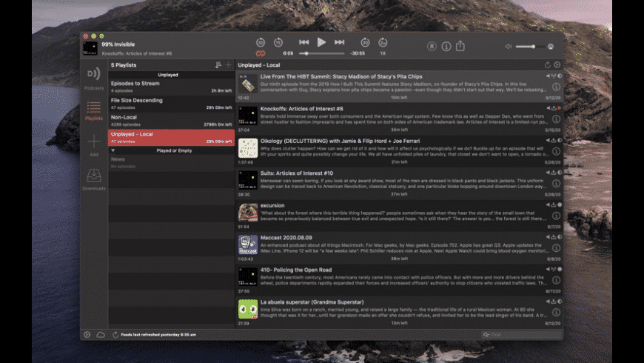Skip forward 30 seconds

365,42
